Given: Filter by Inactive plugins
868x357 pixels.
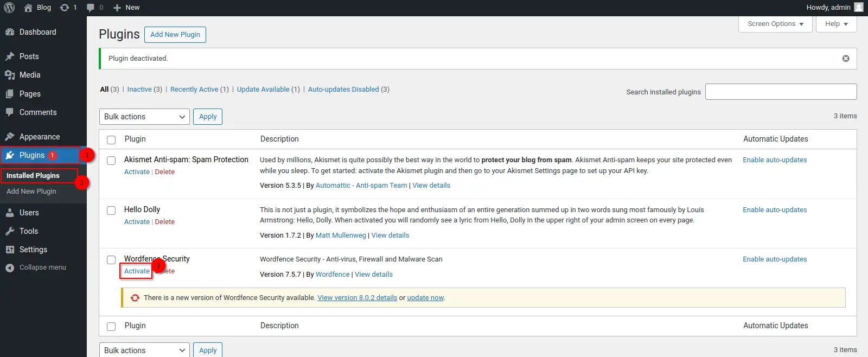Looking at the screenshot, I should pyautogui.click(x=139, y=90).
